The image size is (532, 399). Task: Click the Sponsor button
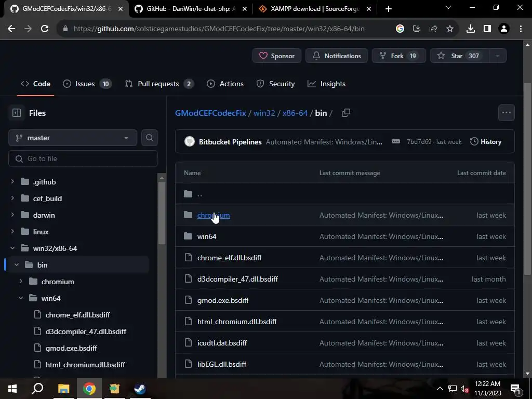pos(277,56)
